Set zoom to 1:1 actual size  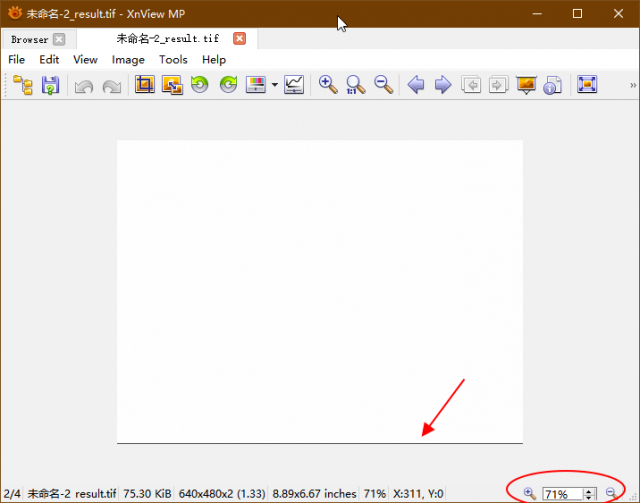[x=356, y=85]
